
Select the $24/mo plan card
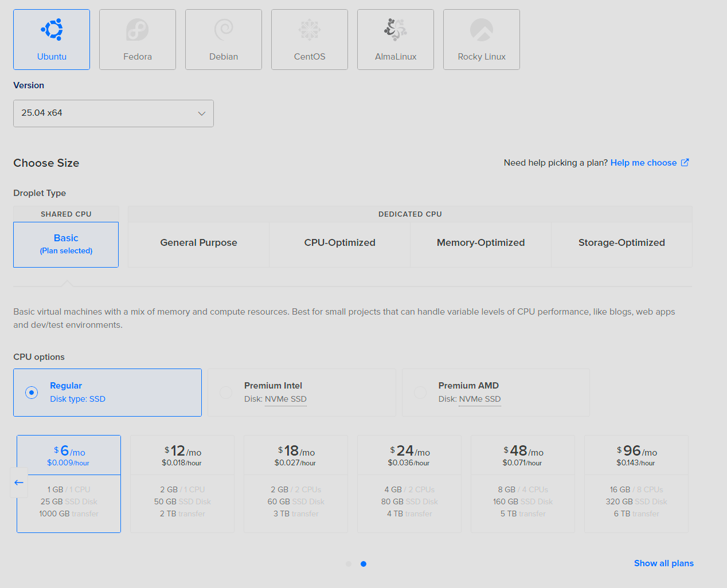(x=409, y=484)
